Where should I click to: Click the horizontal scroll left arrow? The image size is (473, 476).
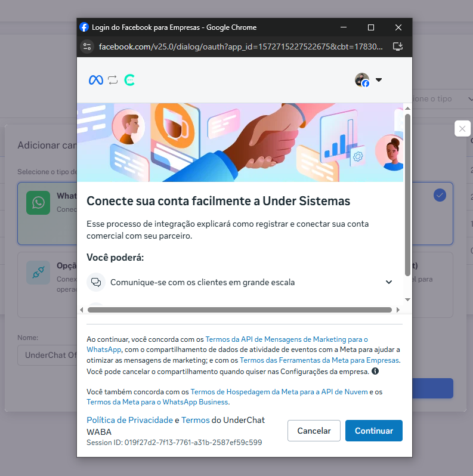pyautogui.click(x=81, y=310)
